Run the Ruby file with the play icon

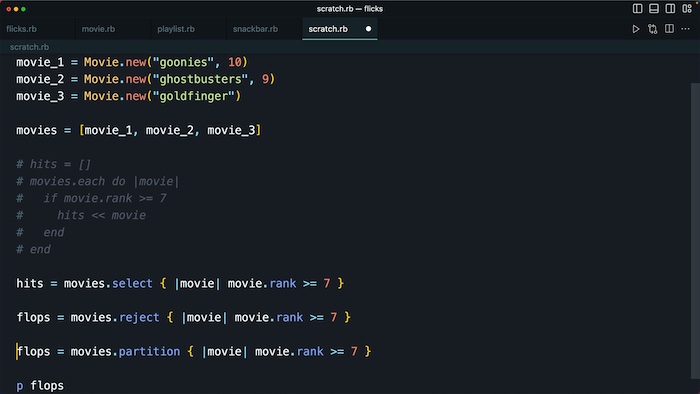pos(636,29)
